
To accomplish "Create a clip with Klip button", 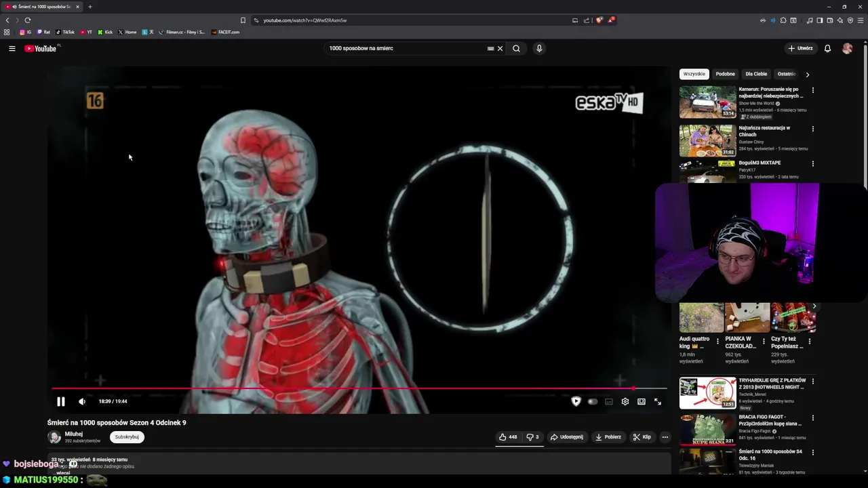I will click(x=642, y=437).
